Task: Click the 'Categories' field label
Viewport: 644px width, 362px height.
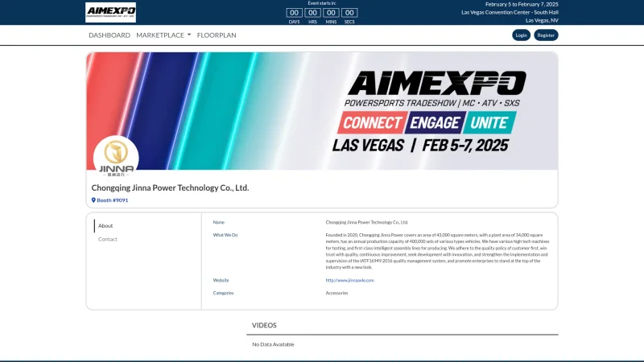Action: [x=223, y=293]
